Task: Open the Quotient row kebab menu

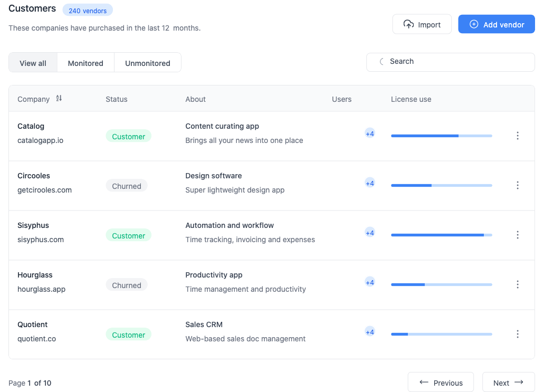Action: (x=517, y=334)
